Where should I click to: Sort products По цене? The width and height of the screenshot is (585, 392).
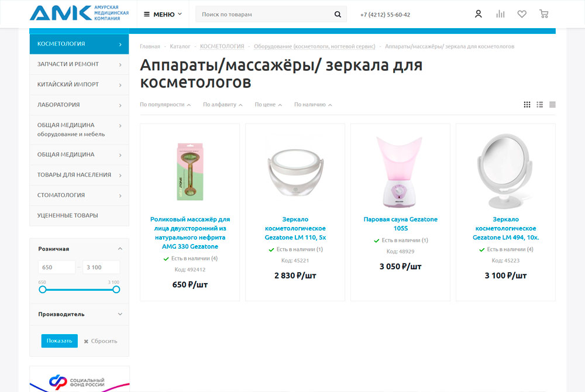pyautogui.click(x=269, y=105)
